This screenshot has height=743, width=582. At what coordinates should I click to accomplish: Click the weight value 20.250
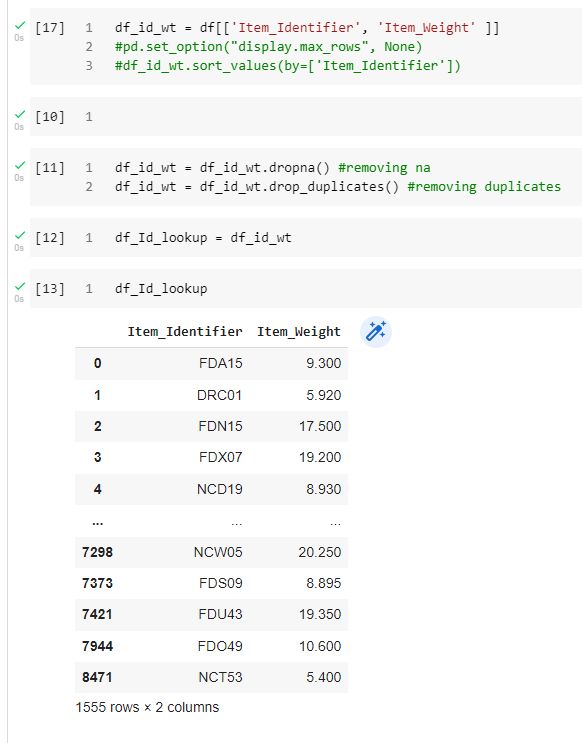(x=320, y=552)
